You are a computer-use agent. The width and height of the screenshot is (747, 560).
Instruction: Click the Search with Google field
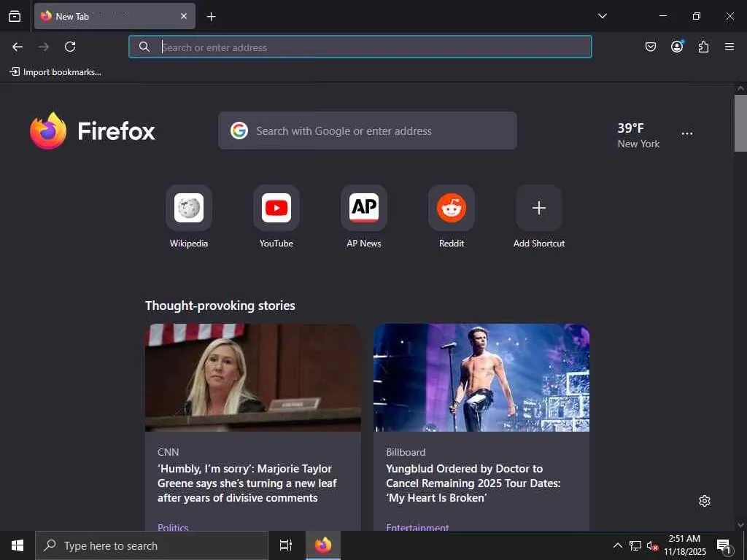coord(368,131)
